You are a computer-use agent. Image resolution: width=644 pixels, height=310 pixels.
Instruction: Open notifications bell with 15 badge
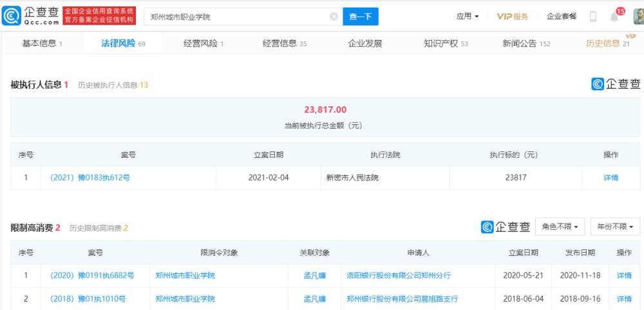[x=614, y=17]
